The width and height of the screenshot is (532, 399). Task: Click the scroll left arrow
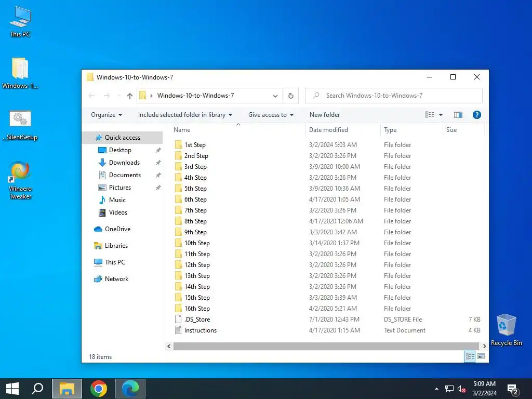click(x=169, y=346)
